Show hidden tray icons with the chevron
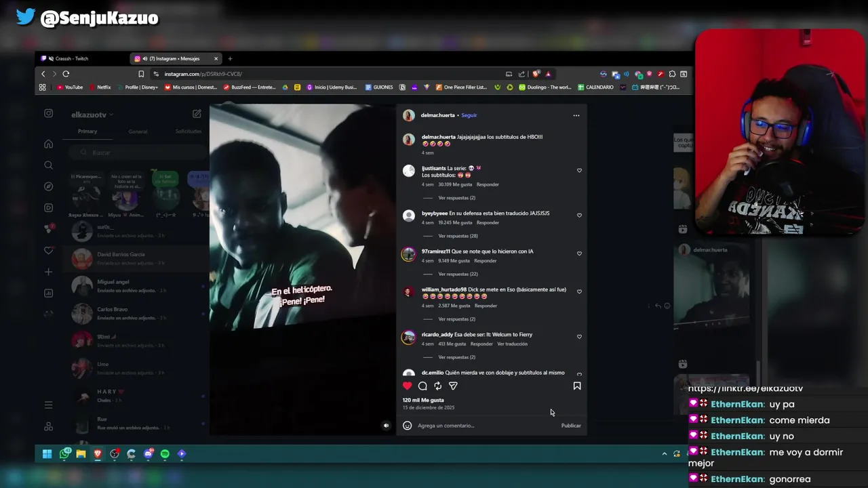The image size is (868, 488). coord(664,454)
